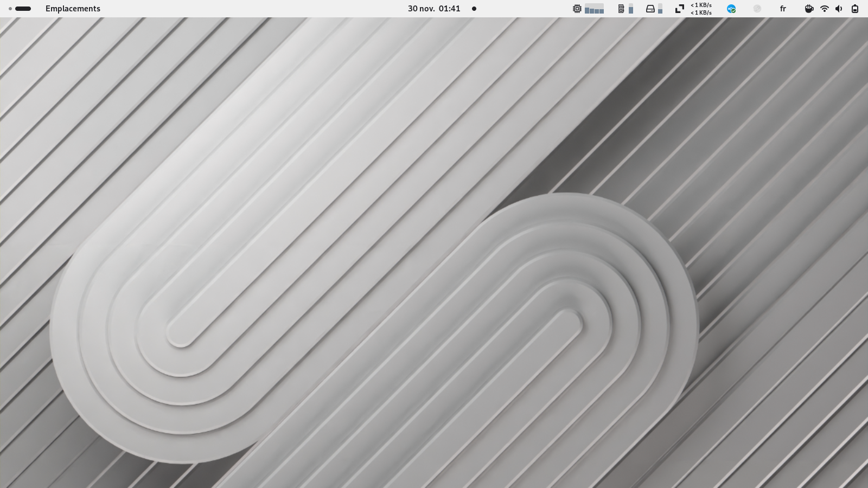The width and height of the screenshot is (868, 488).
Task: Click the disk usage level bar
Action: (x=660, y=9)
